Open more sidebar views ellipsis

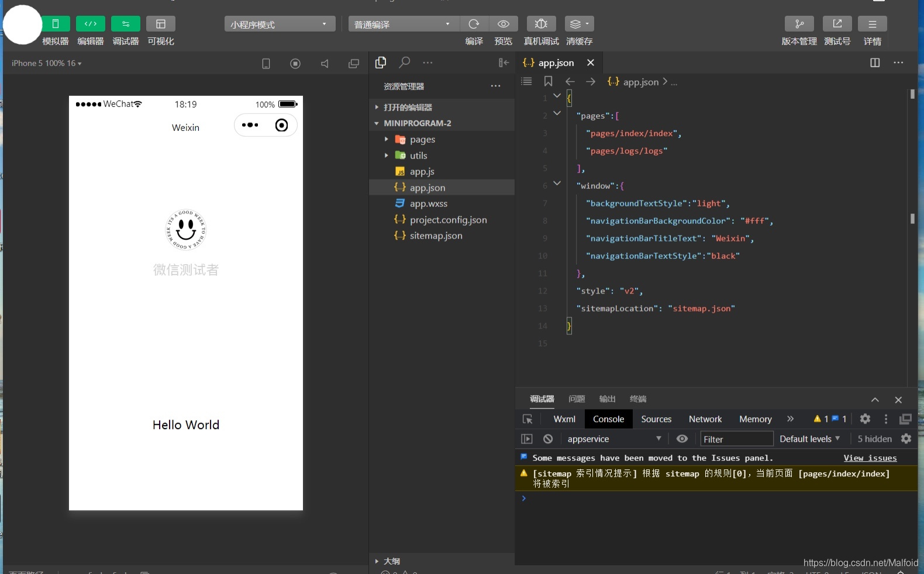(x=428, y=63)
